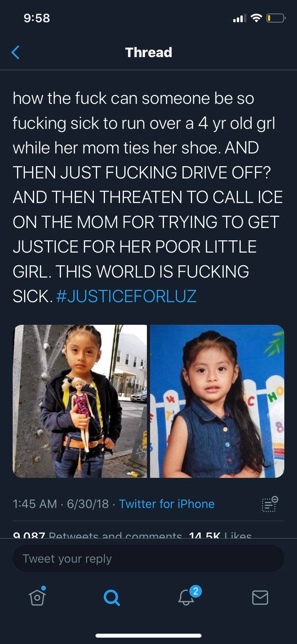Open the #JUSTICEFORLUZ hashtag
Image resolution: width=297 pixels, height=644 pixels.
(x=126, y=296)
